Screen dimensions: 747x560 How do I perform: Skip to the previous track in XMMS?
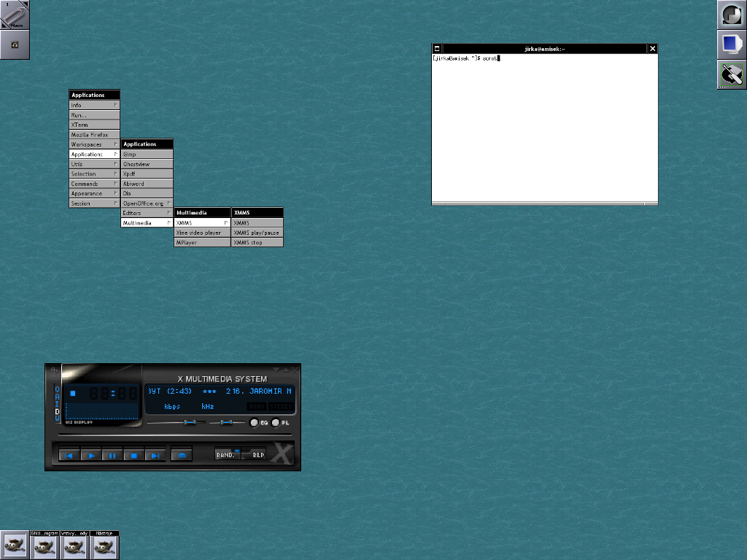pos(69,455)
